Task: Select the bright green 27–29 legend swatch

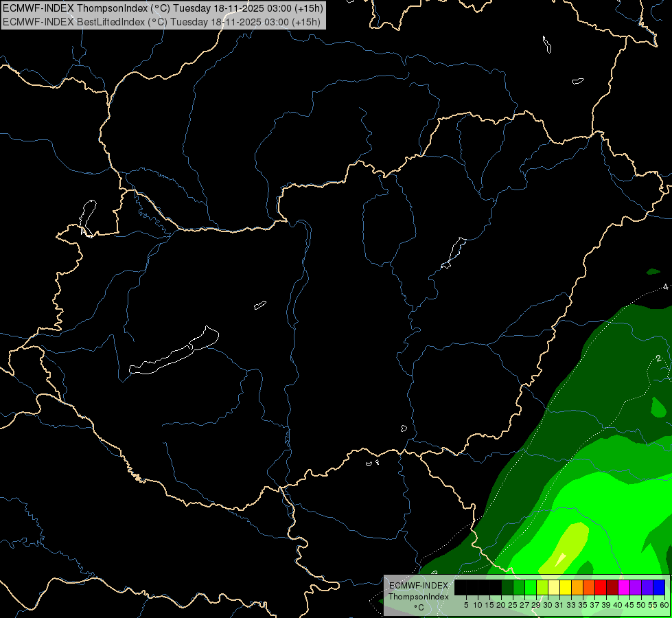Action: [531, 587]
